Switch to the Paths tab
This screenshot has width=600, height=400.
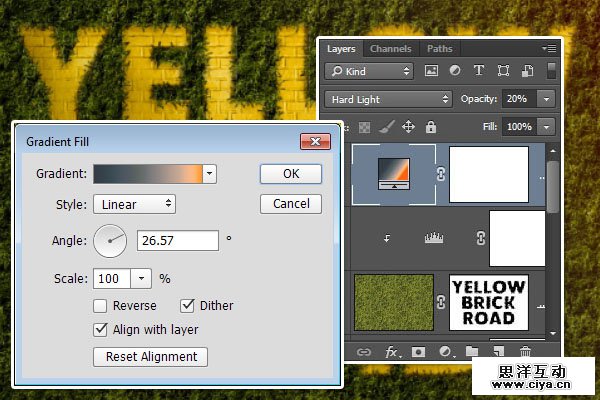tap(439, 48)
